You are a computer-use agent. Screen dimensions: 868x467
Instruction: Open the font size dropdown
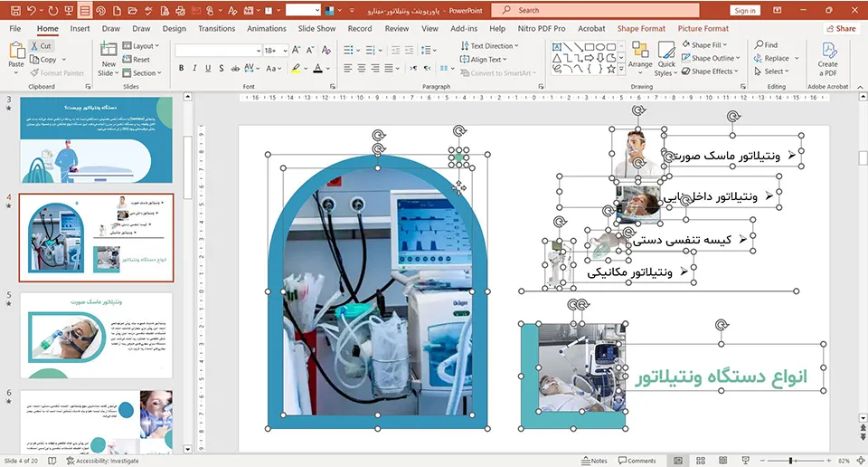point(285,51)
